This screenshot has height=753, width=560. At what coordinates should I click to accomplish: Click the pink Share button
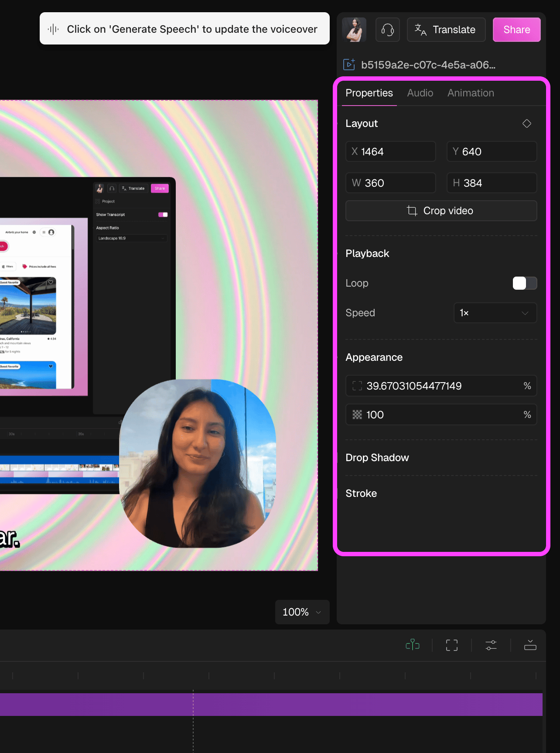pos(516,30)
